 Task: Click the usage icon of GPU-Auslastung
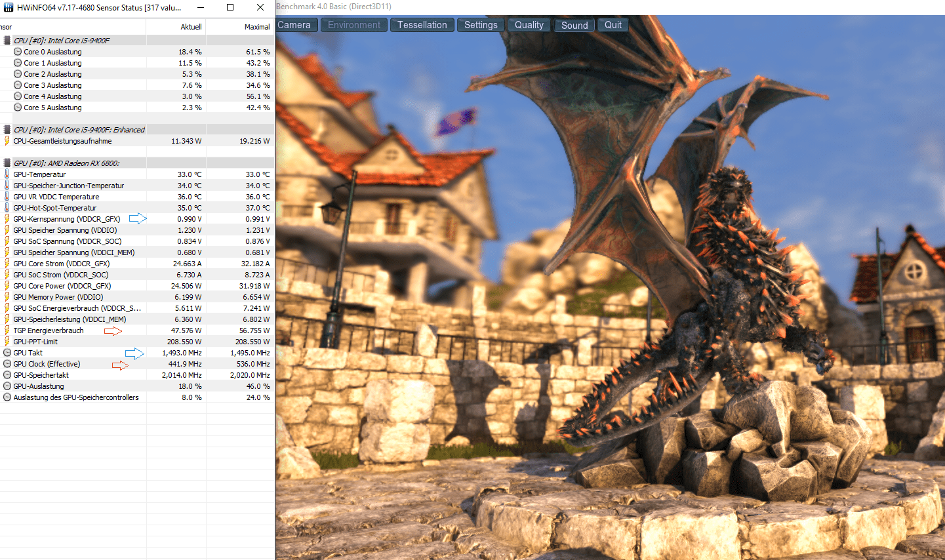click(x=7, y=386)
